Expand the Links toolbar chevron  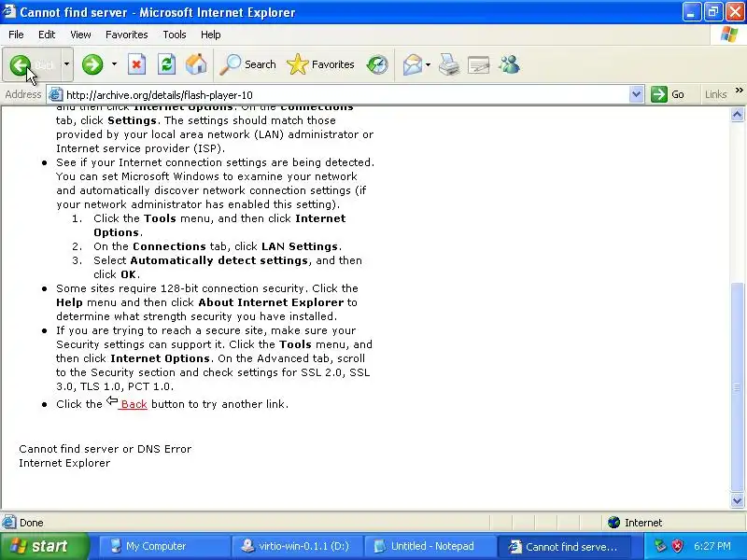click(x=740, y=91)
